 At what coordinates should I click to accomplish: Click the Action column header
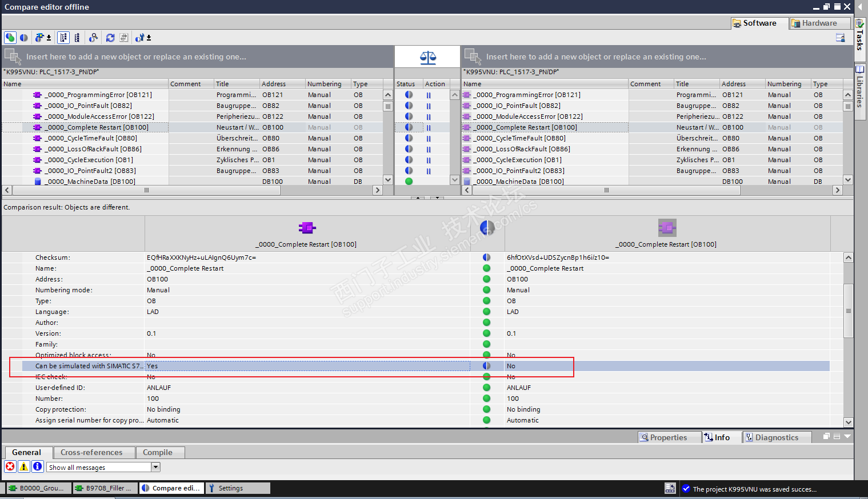coord(436,84)
